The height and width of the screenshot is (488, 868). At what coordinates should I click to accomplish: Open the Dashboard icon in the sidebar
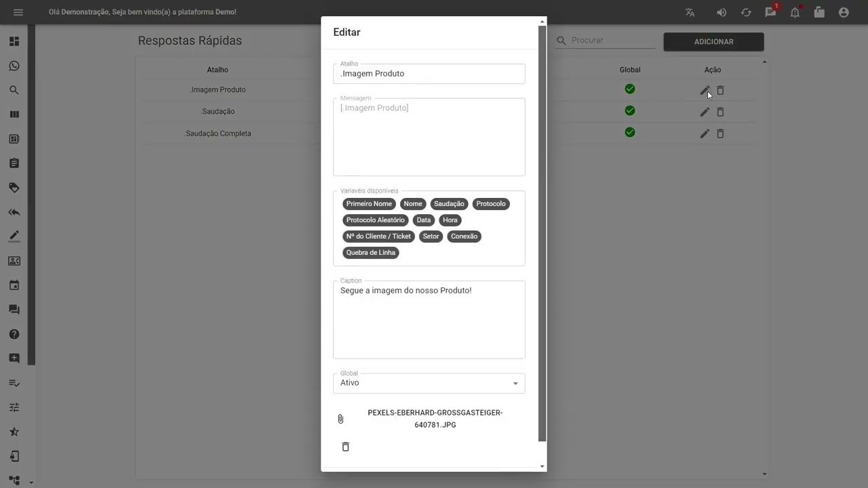point(14,41)
